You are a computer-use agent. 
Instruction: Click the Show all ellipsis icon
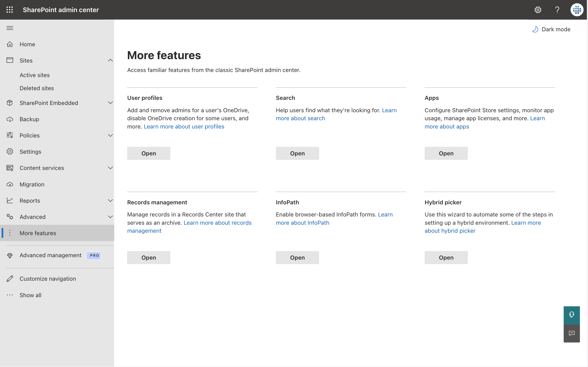pos(10,295)
